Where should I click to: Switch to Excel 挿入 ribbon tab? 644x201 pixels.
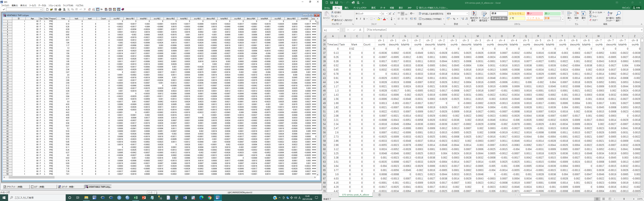(x=346, y=8)
